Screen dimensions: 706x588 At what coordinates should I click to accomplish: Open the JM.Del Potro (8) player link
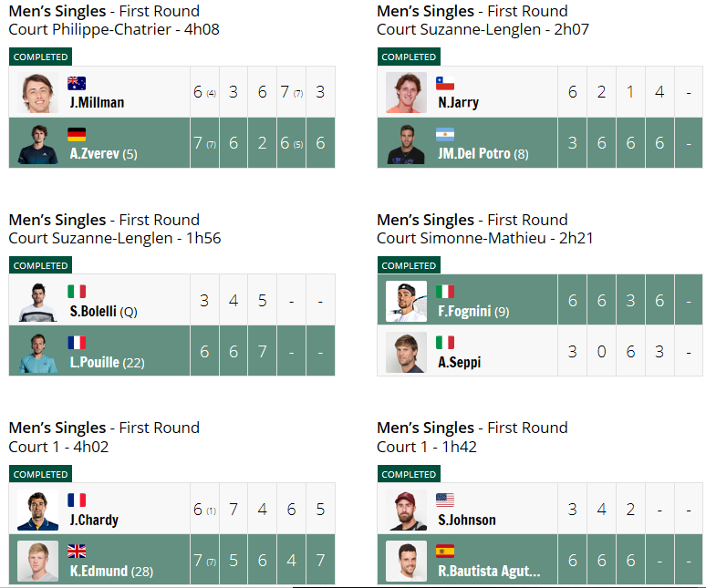tap(483, 154)
